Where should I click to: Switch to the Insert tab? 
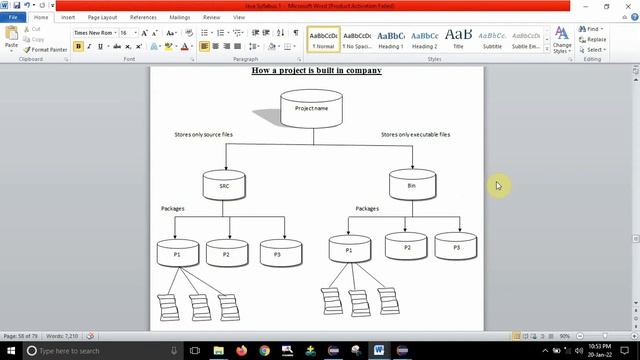(x=68, y=17)
